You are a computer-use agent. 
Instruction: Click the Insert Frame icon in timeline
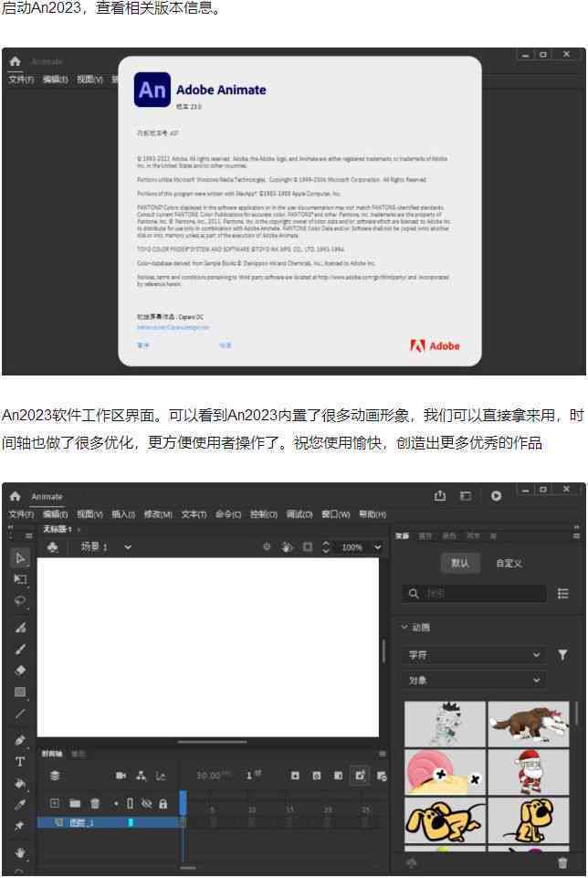coord(338,776)
